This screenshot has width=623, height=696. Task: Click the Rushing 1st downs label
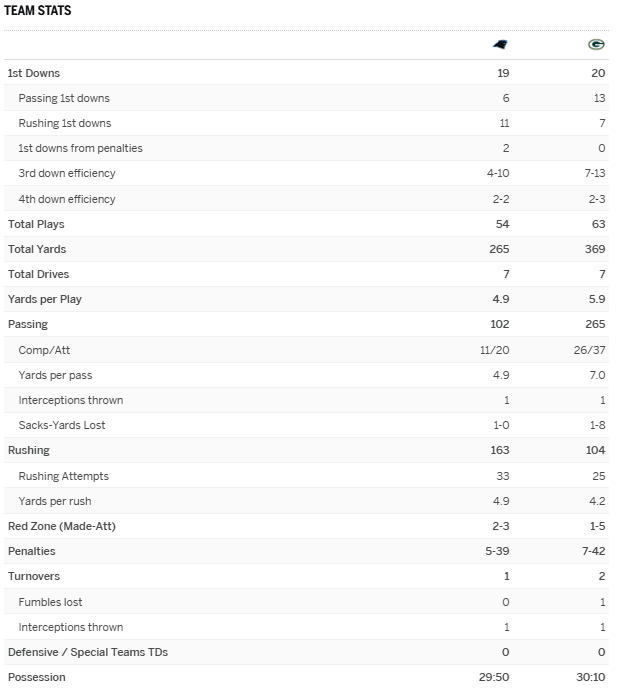pos(65,123)
